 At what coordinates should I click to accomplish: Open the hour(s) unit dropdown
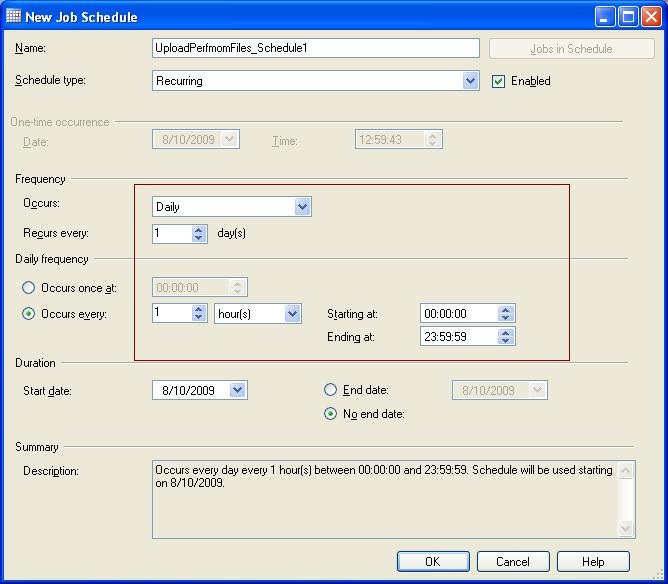pos(293,314)
